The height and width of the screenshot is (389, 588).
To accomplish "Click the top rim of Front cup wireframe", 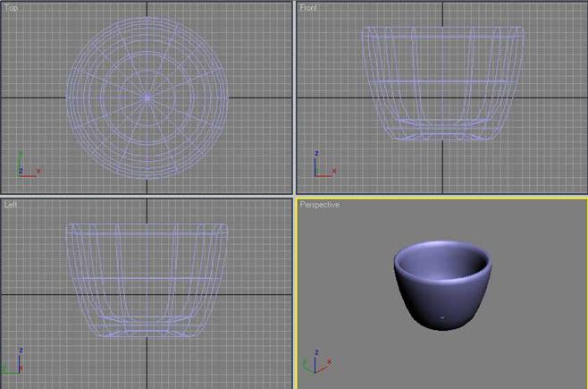I will (442, 29).
